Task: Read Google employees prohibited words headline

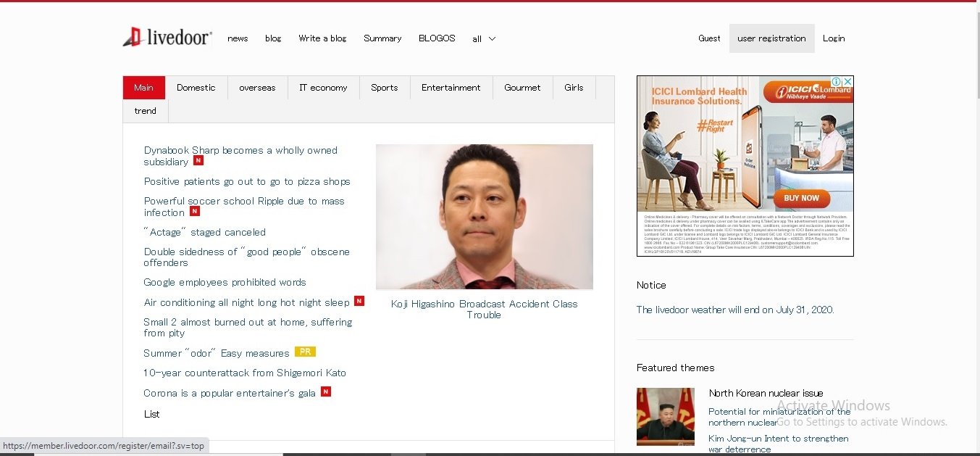Action: coord(225,282)
